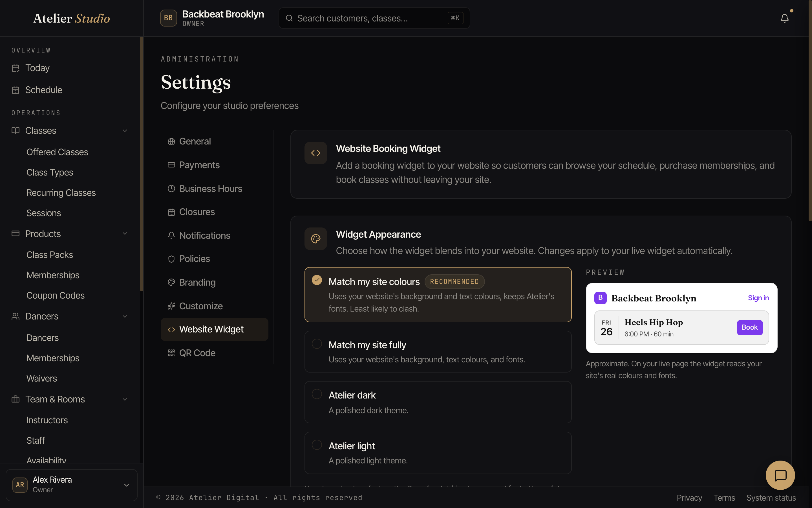Collapse the Products section chevron
Image resolution: width=812 pixels, height=508 pixels.
click(x=125, y=234)
